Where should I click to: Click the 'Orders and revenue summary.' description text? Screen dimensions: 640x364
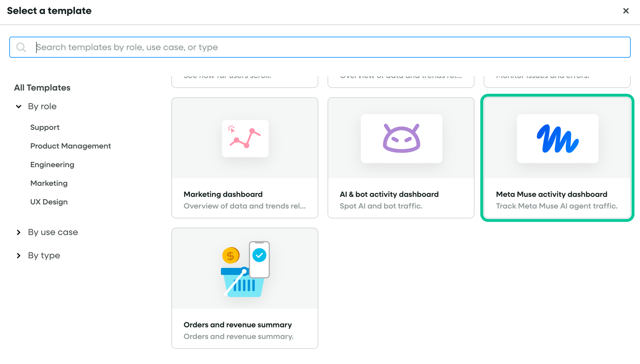(238, 336)
